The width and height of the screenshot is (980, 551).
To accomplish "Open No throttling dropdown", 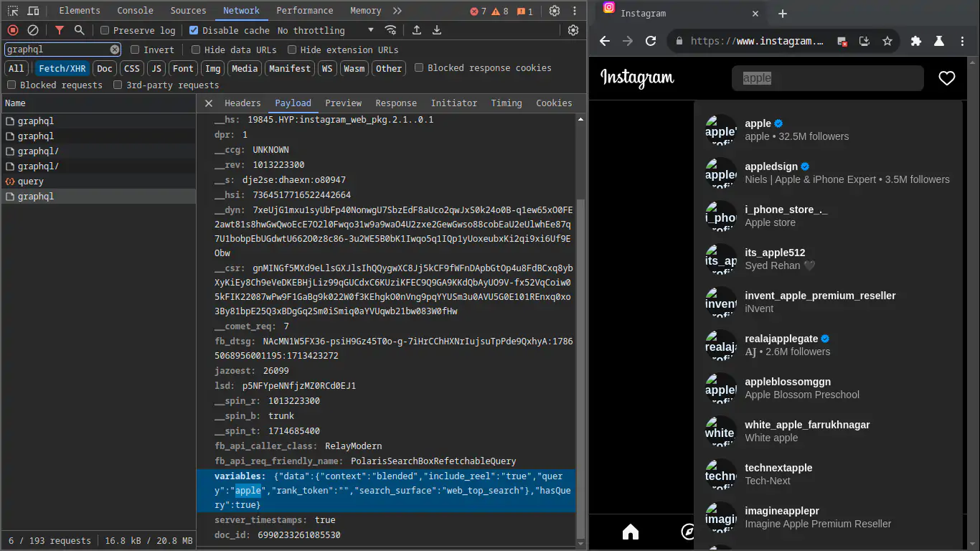I will point(326,30).
